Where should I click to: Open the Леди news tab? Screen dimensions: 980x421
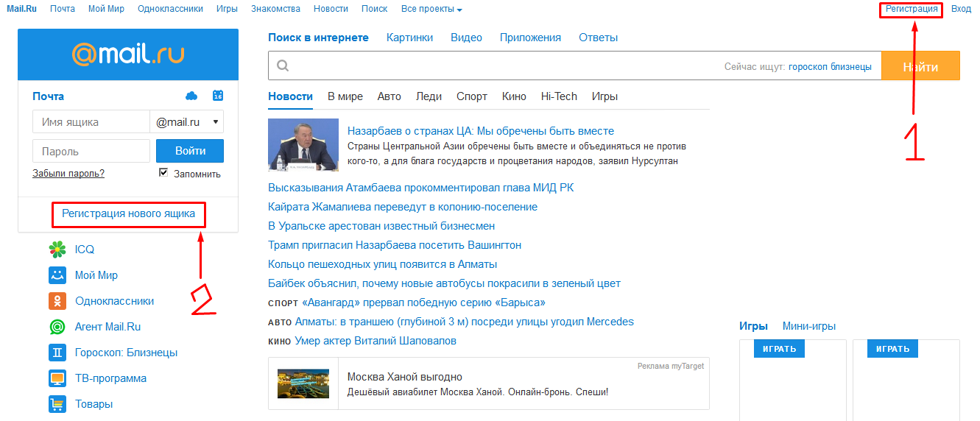pos(429,96)
